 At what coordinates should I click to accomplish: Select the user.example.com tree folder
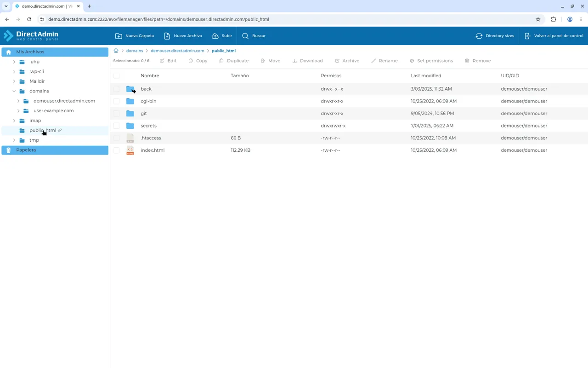pyautogui.click(x=53, y=111)
